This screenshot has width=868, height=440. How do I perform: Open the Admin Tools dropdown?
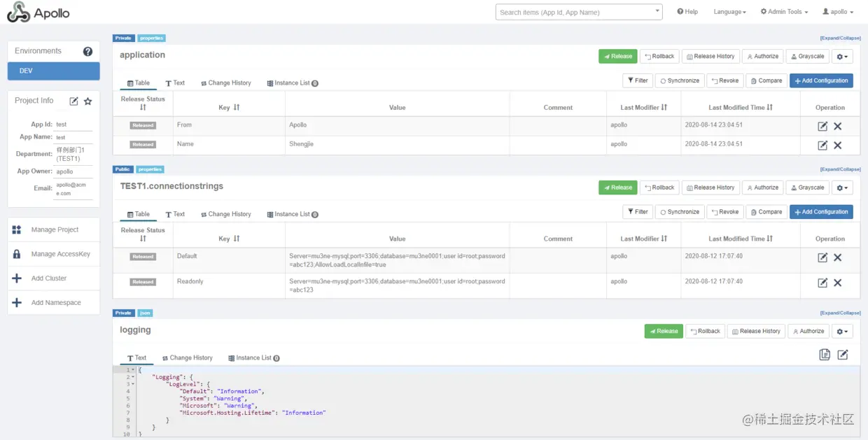coord(784,12)
